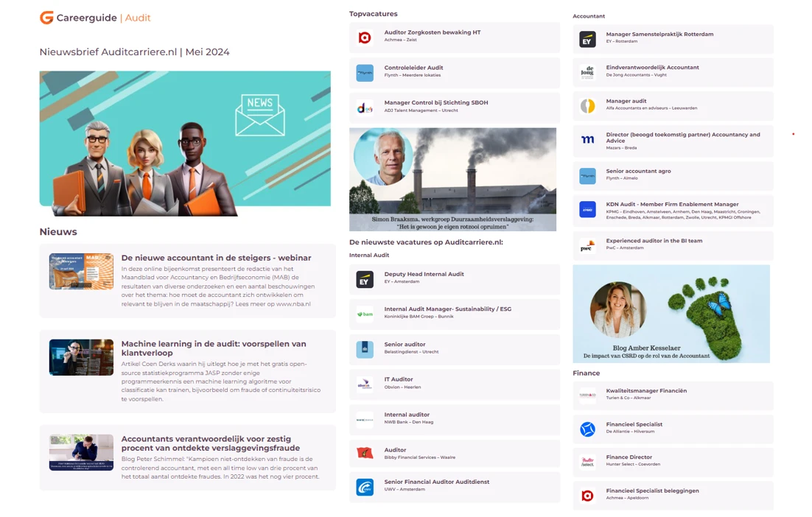Click the Mazars logo next to Director vacancy
This screenshot has width=812, height=517.
pos(587,140)
